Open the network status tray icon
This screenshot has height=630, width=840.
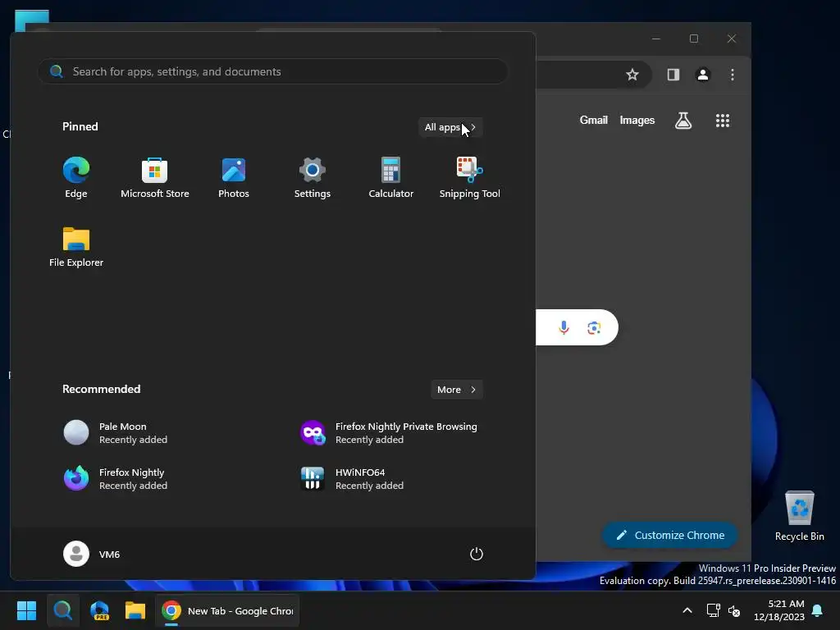point(713,610)
